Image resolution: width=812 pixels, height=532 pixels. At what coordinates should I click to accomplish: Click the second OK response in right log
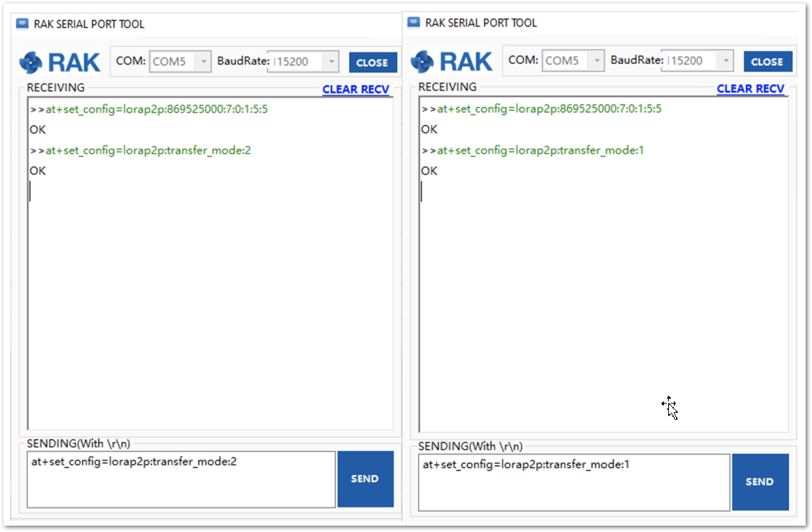(428, 171)
